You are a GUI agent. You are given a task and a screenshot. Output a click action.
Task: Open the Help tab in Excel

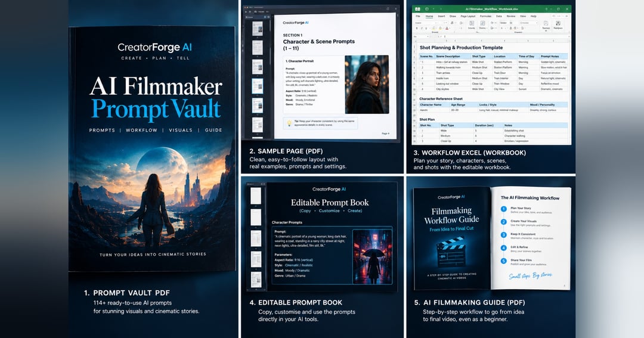pyautogui.click(x=534, y=16)
